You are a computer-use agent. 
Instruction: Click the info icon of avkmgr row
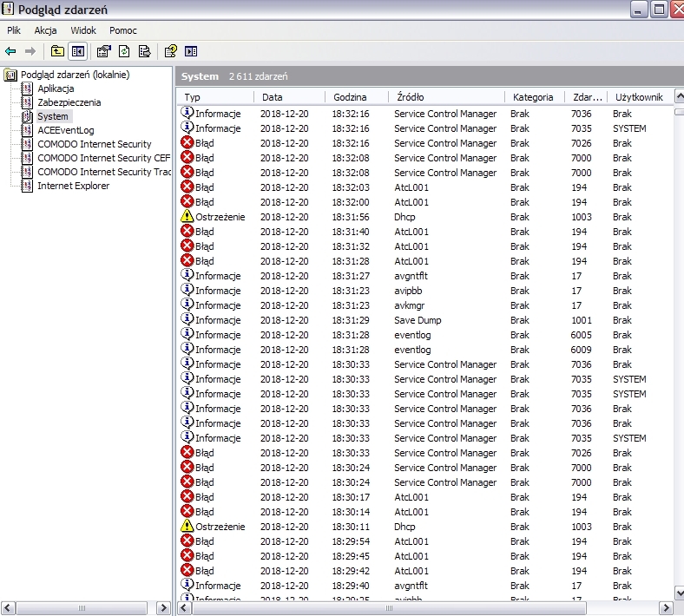tap(187, 305)
